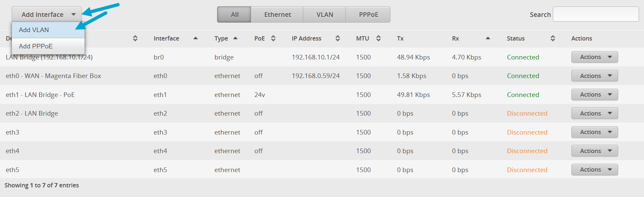
Task: Select Add VLAN from the menu
Action: pos(34,30)
